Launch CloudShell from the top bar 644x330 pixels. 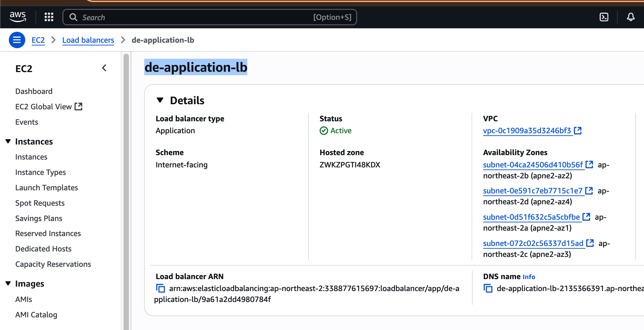click(604, 17)
